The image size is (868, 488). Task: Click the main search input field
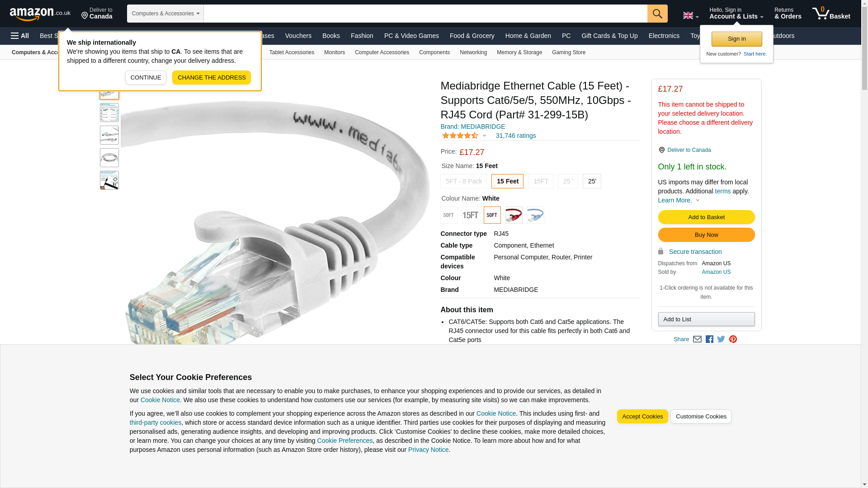425,14
